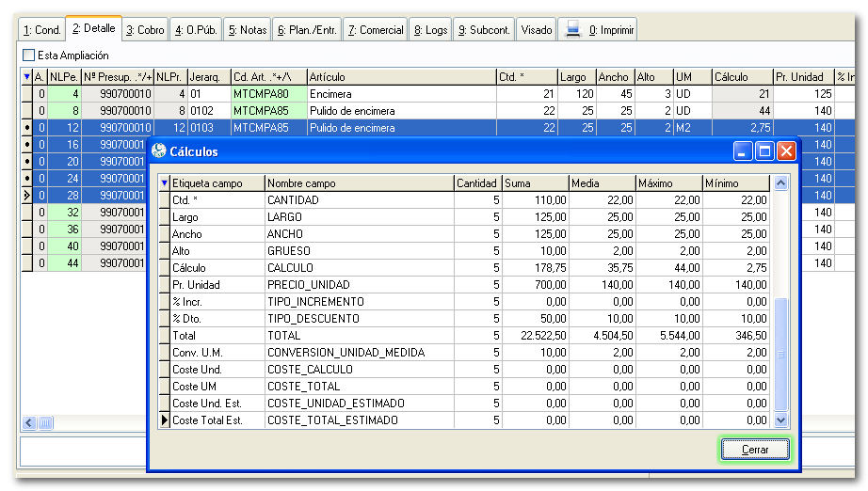This screenshot has width=868, height=491.
Task: Select the TIPO_DESCUENTO row
Action: [x=464, y=319]
